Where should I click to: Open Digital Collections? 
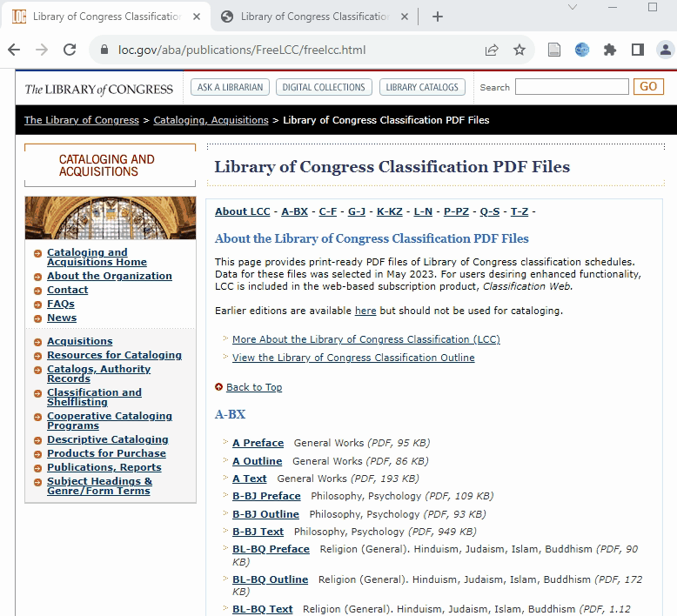tap(324, 87)
